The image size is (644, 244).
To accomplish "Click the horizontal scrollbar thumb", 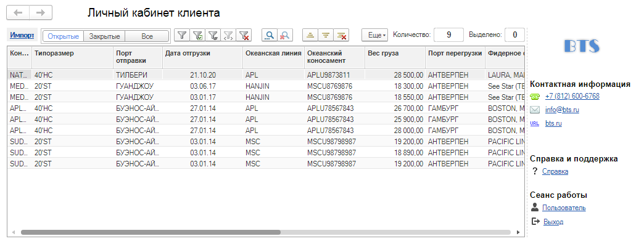I will point(151,232).
